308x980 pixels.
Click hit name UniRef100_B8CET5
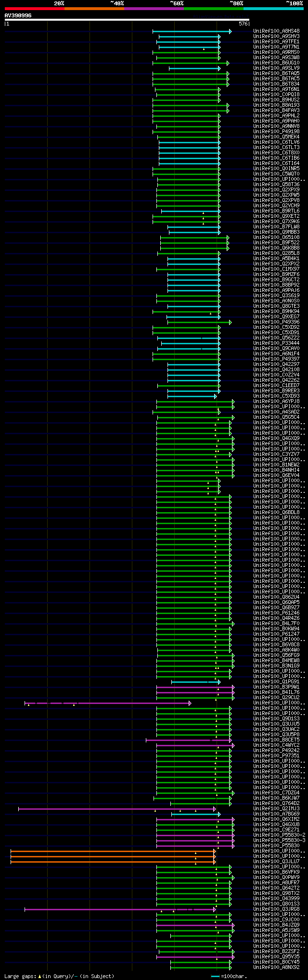point(277,740)
